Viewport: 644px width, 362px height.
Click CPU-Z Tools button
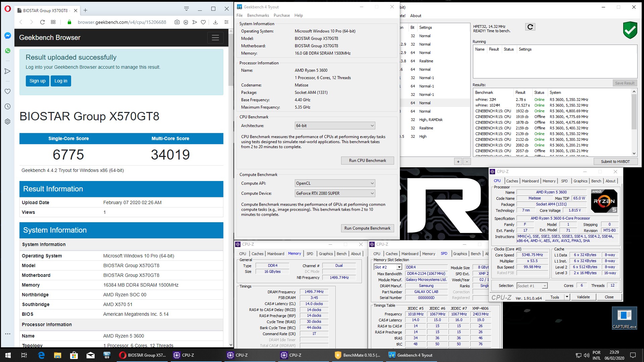(555, 297)
